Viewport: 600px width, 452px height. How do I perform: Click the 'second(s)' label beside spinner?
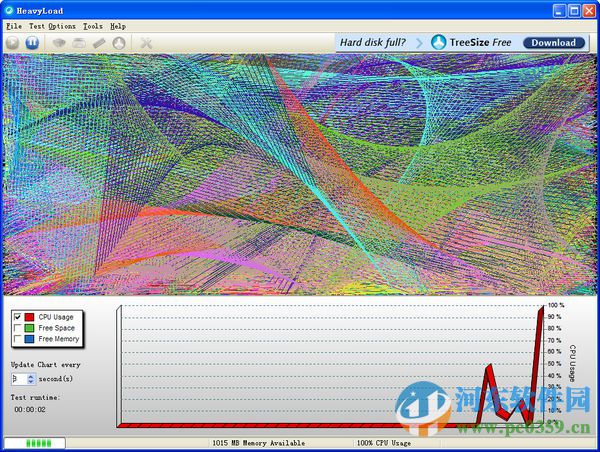click(x=55, y=379)
